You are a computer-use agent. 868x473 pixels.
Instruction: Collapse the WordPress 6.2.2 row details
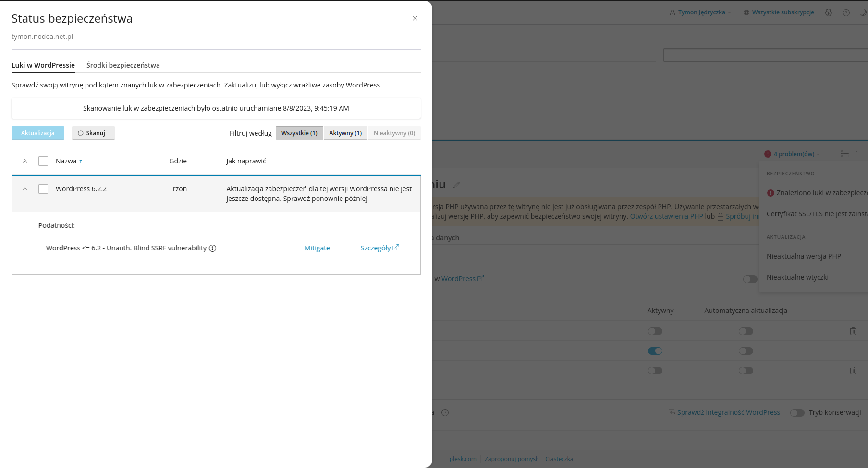[x=25, y=189]
